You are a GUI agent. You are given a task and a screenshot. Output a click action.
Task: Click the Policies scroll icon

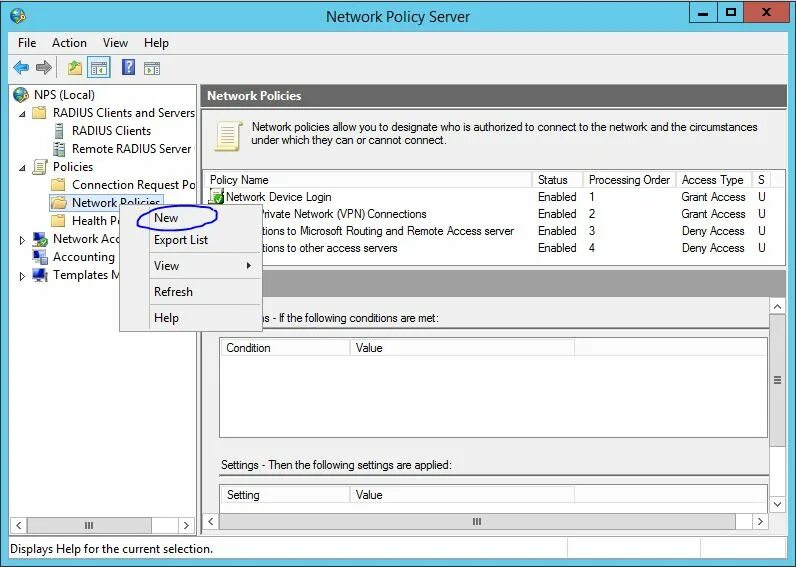pyautogui.click(x=40, y=166)
